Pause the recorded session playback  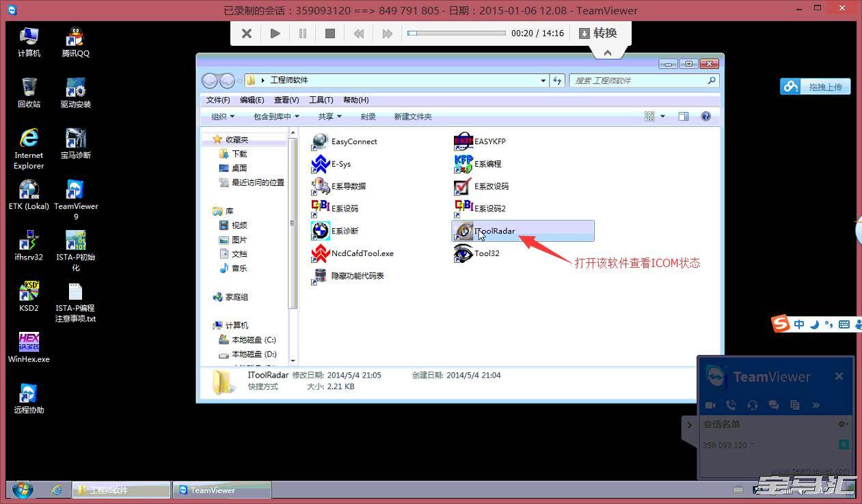[302, 33]
